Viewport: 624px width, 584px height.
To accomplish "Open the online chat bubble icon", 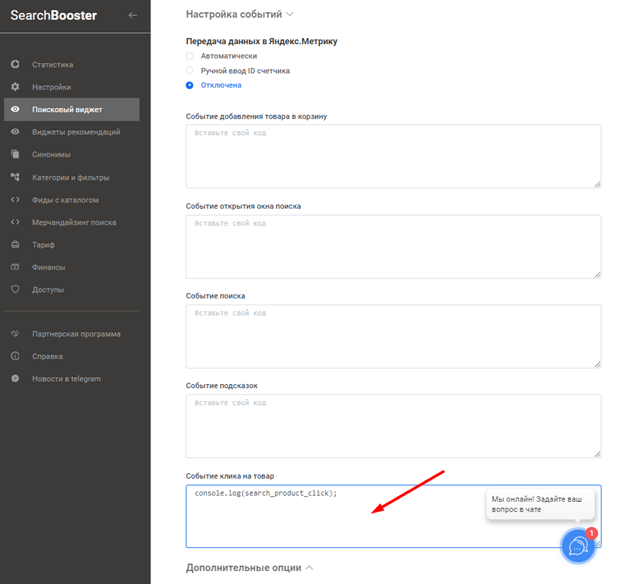I will point(578,546).
